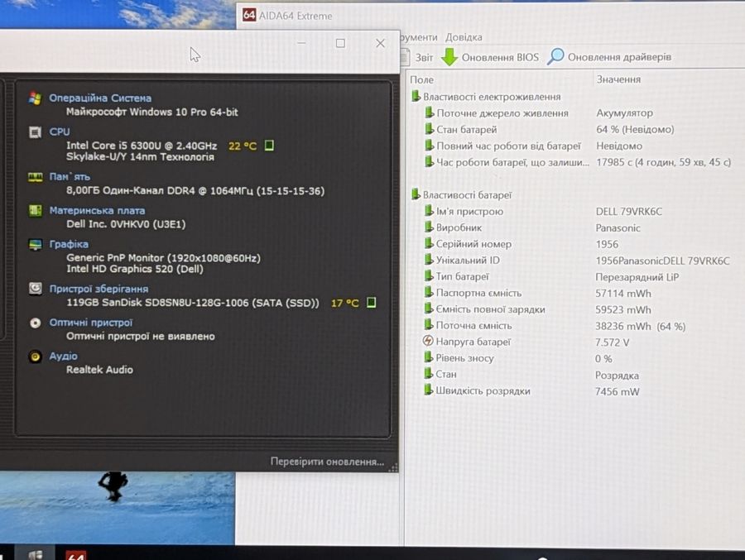Click the speaker icon next to Аудіо
This screenshot has height=560, width=745.
coord(35,357)
